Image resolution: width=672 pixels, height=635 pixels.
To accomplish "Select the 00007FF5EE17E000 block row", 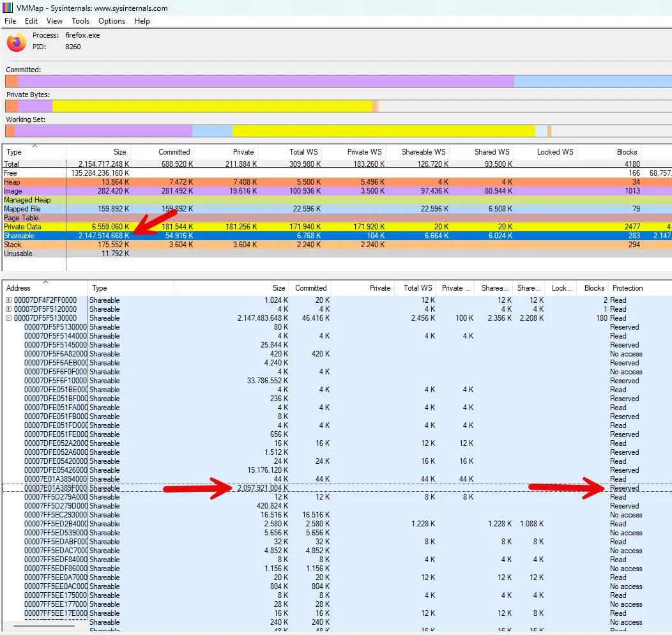I will 337,613.
